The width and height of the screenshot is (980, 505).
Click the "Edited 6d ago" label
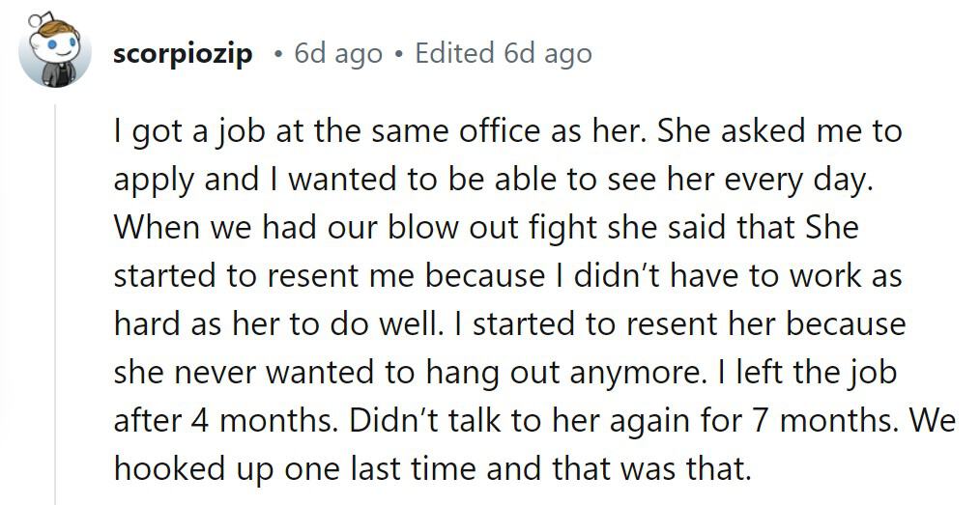click(503, 53)
